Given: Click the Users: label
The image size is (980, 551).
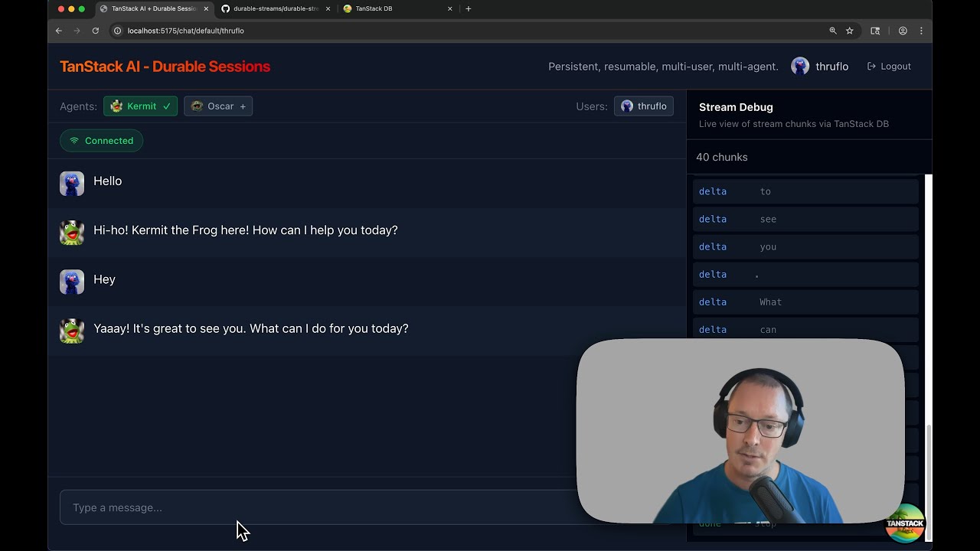Looking at the screenshot, I should tap(592, 106).
